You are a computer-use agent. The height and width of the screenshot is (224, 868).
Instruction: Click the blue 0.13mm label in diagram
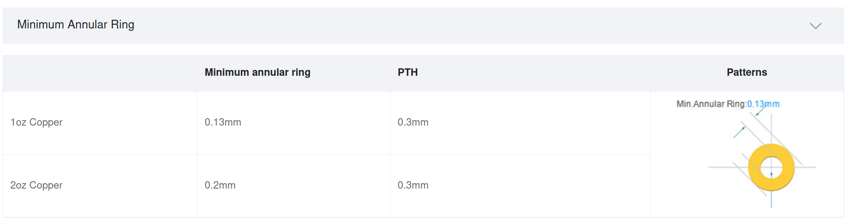click(x=763, y=104)
